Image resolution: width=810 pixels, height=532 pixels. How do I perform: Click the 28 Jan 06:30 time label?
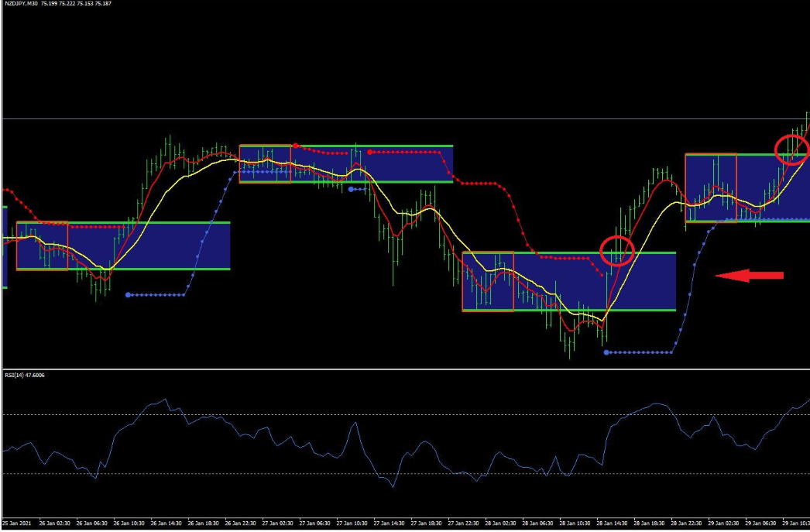[x=538, y=523]
